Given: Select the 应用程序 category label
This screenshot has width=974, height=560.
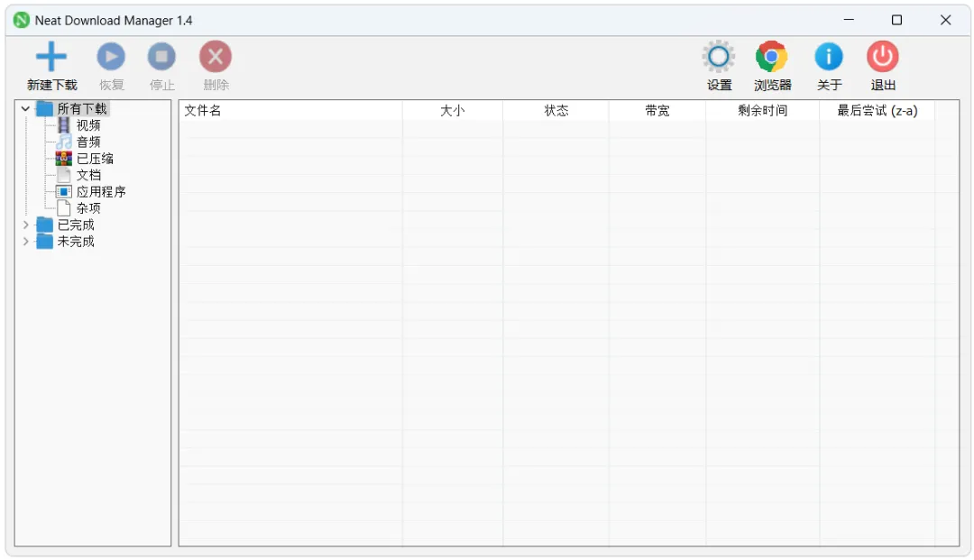Looking at the screenshot, I should click(x=101, y=191).
